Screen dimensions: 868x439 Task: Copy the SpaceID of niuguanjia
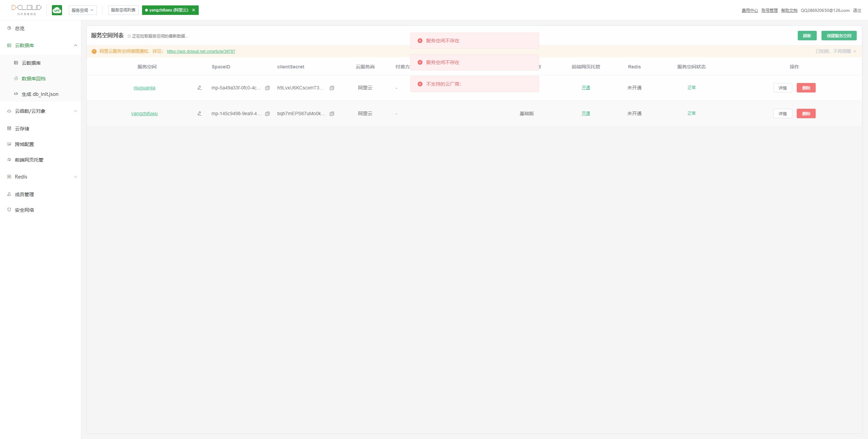[267, 88]
